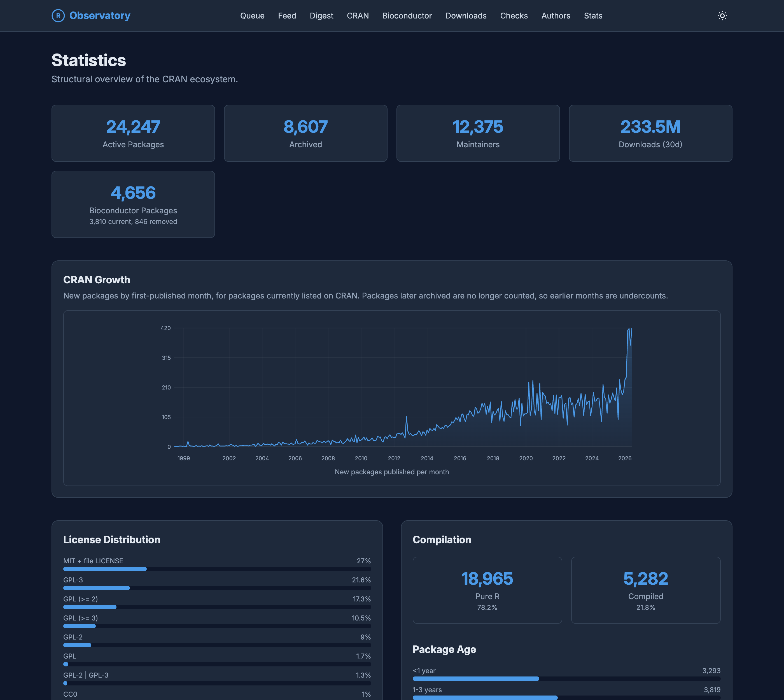Click the Statistics page heading

point(89,60)
